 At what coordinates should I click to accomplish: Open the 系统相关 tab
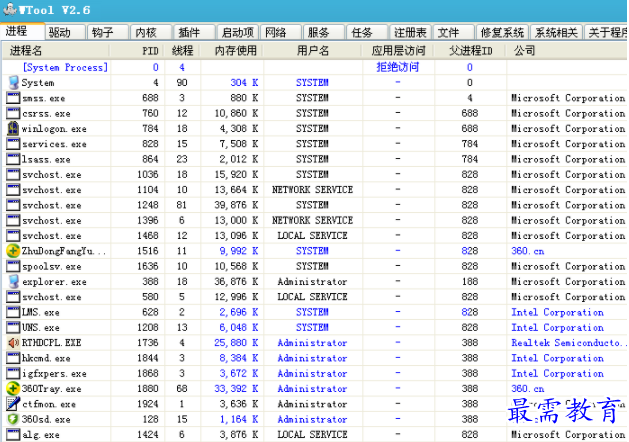[556, 32]
